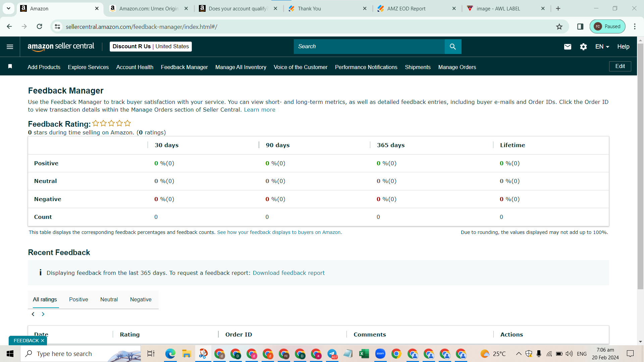
Task: Click the browser forward arrow
Action: (x=24, y=26)
